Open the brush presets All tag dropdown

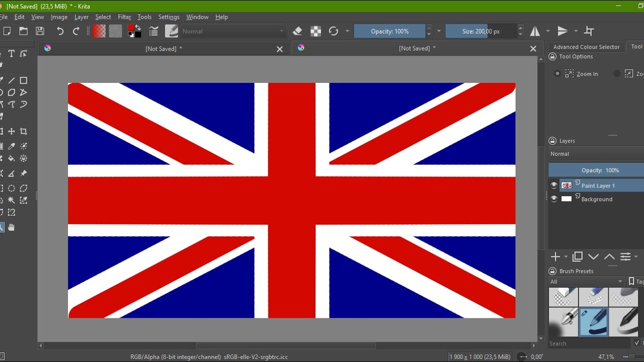pyautogui.click(x=587, y=282)
